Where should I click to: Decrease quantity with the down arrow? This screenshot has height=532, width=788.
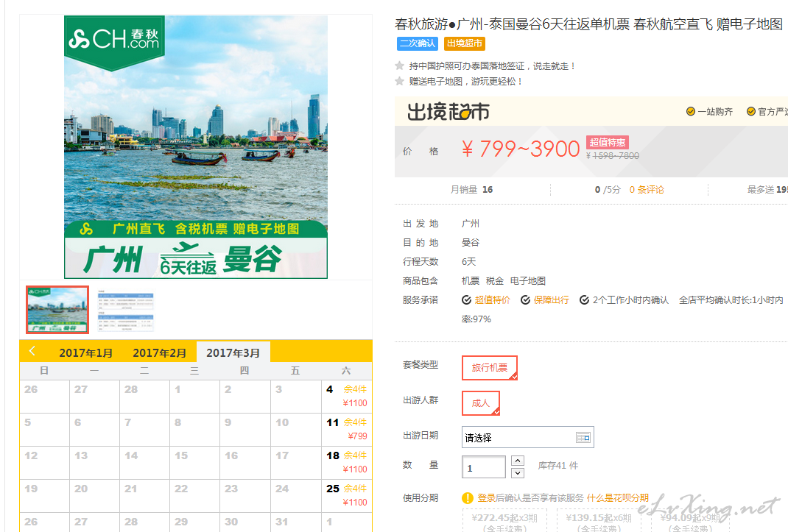tap(518, 472)
